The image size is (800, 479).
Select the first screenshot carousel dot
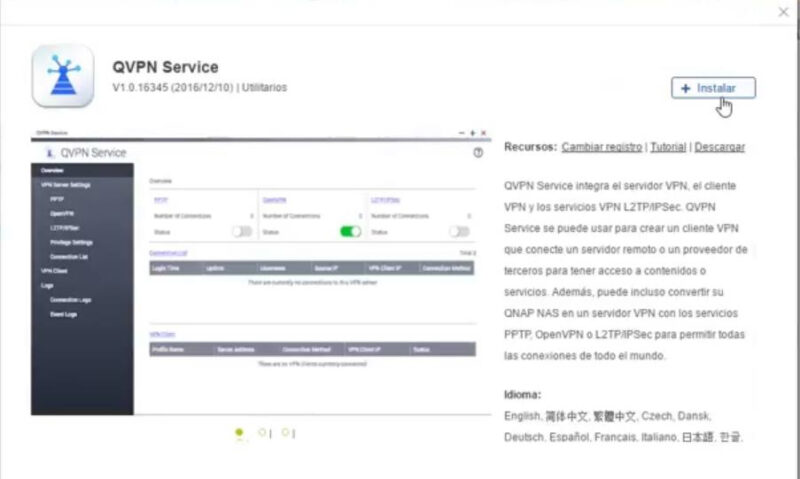239,433
